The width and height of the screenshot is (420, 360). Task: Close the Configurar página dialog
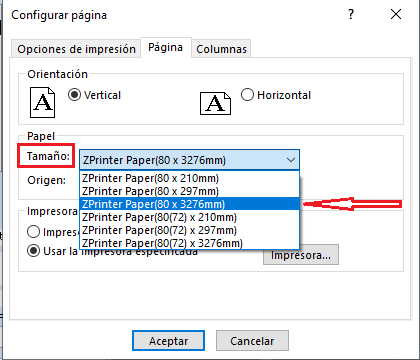[x=396, y=14]
